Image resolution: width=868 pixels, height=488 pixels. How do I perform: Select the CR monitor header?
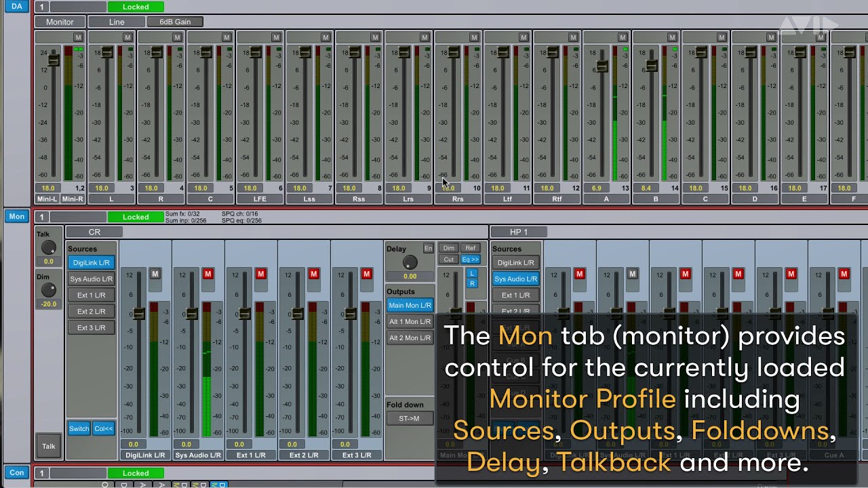(94, 232)
